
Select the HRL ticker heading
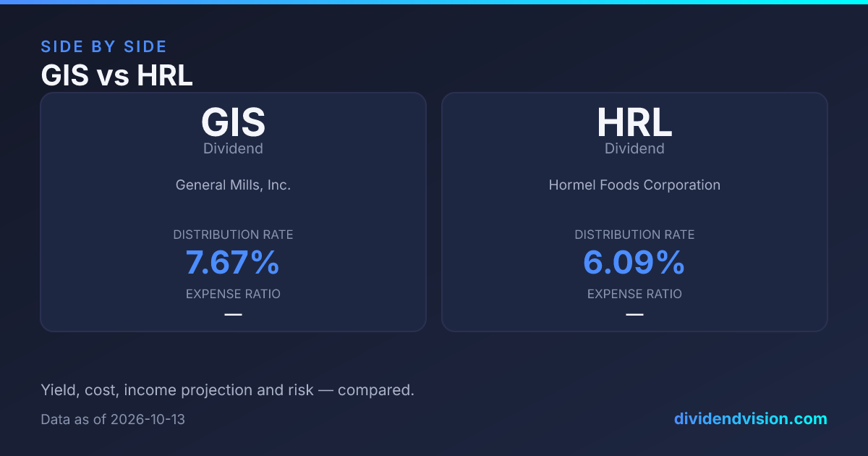click(x=634, y=123)
